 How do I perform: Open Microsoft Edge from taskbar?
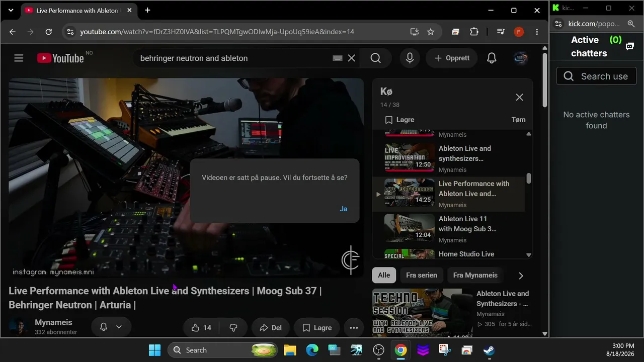312,350
